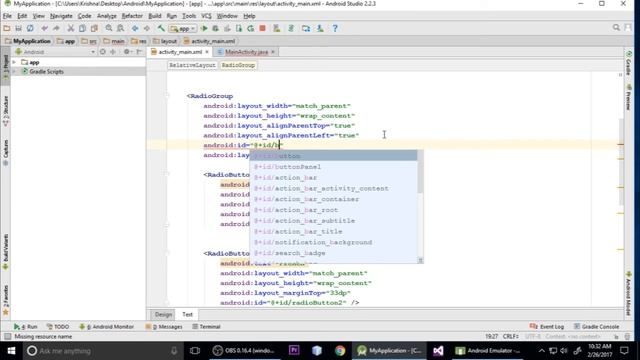Click the Debug app bug icon
This screenshot has height=360, width=640.
[216, 28]
